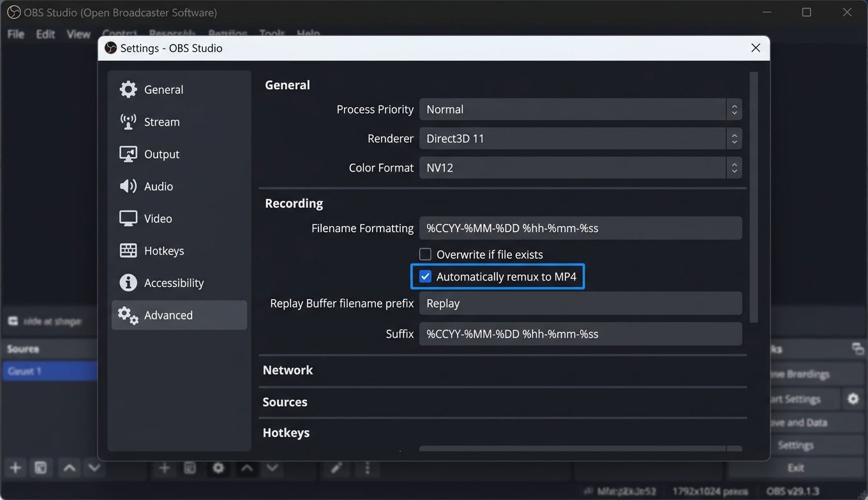Open the View menu
The width and height of the screenshot is (868, 500).
point(79,34)
